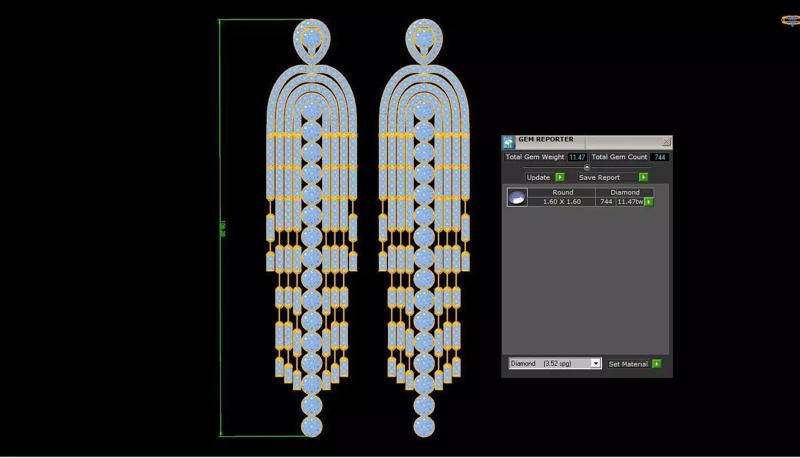Select the left earring model in viewport
Viewport: 800px width, 458px height.
tap(312, 227)
